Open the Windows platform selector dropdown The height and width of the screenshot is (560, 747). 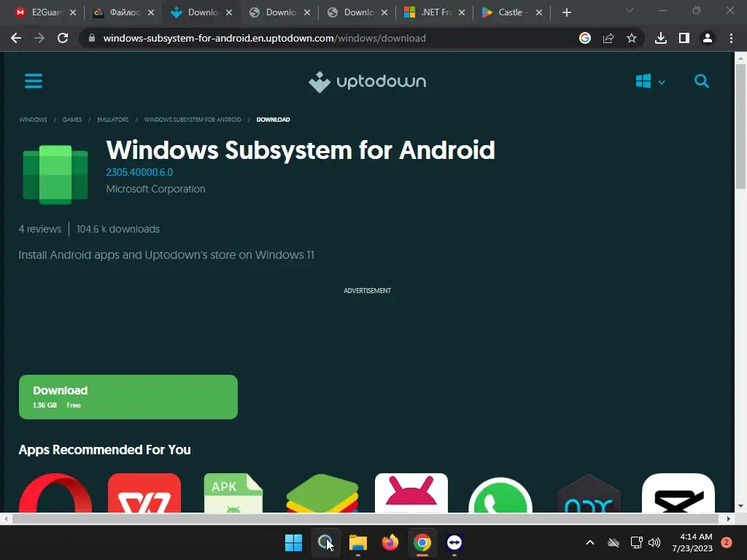650,82
